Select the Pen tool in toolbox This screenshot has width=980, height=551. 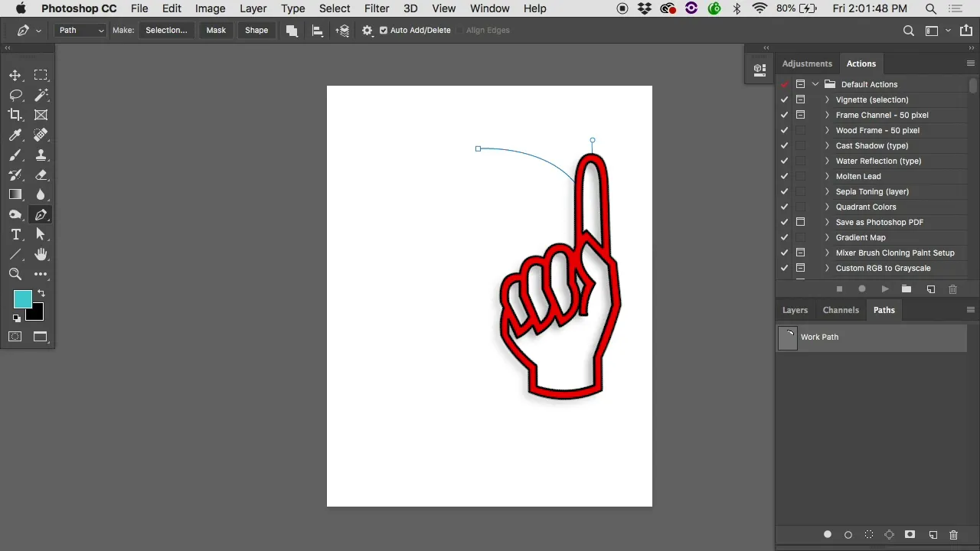41,214
